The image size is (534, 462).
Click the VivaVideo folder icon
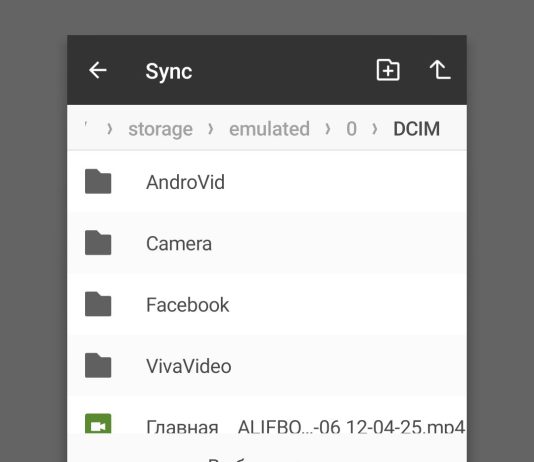[98, 365]
